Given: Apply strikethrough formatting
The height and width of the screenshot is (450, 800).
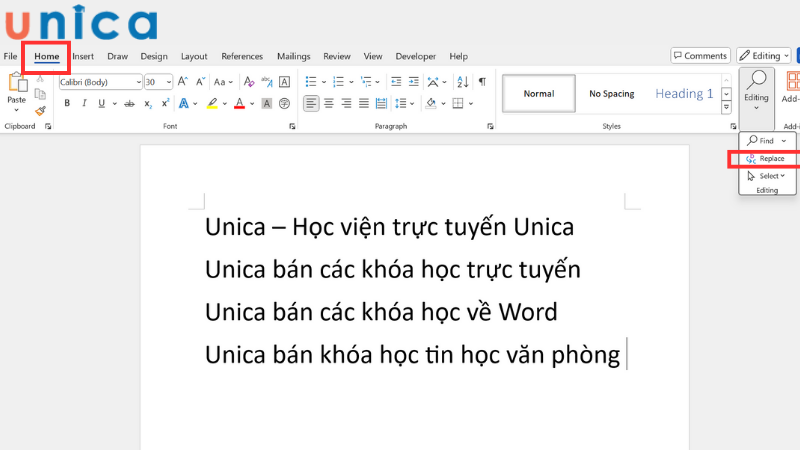Looking at the screenshot, I should tap(130, 104).
